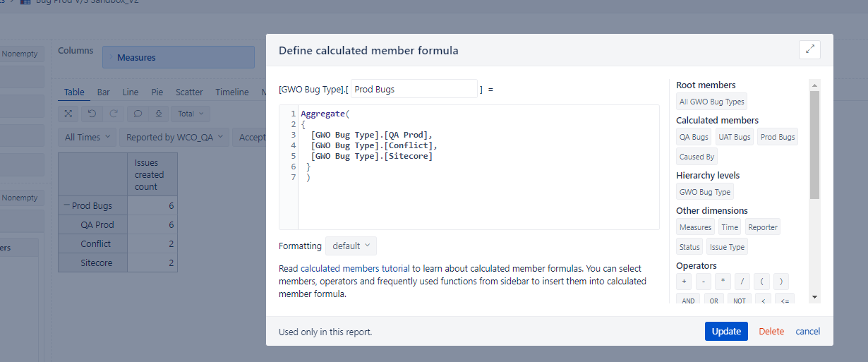The height and width of the screenshot is (362, 868).
Task: Insert the multiply operator into the formula
Action: click(x=723, y=281)
